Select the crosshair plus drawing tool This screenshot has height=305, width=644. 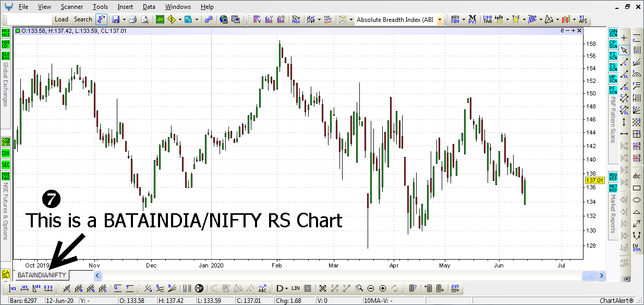pos(624,38)
